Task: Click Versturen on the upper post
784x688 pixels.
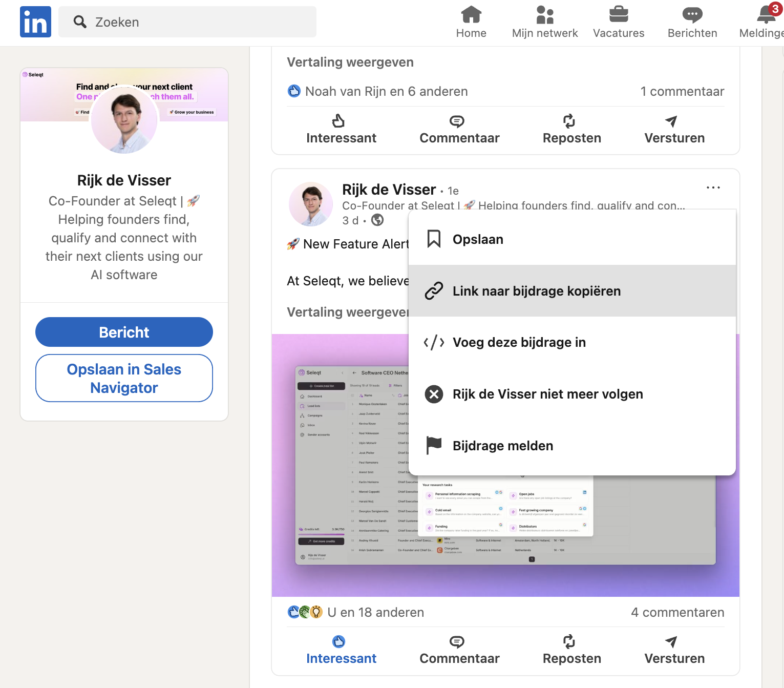Action: [674, 130]
